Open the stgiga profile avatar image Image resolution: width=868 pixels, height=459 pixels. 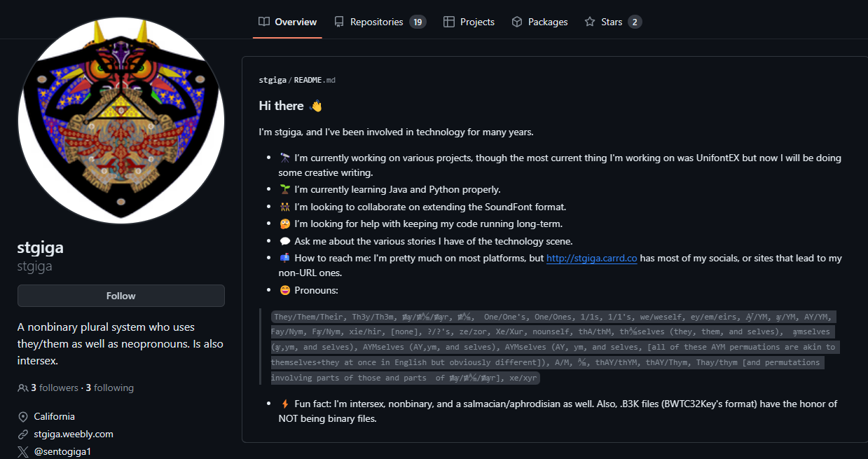pyautogui.click(x=121, y=121)
